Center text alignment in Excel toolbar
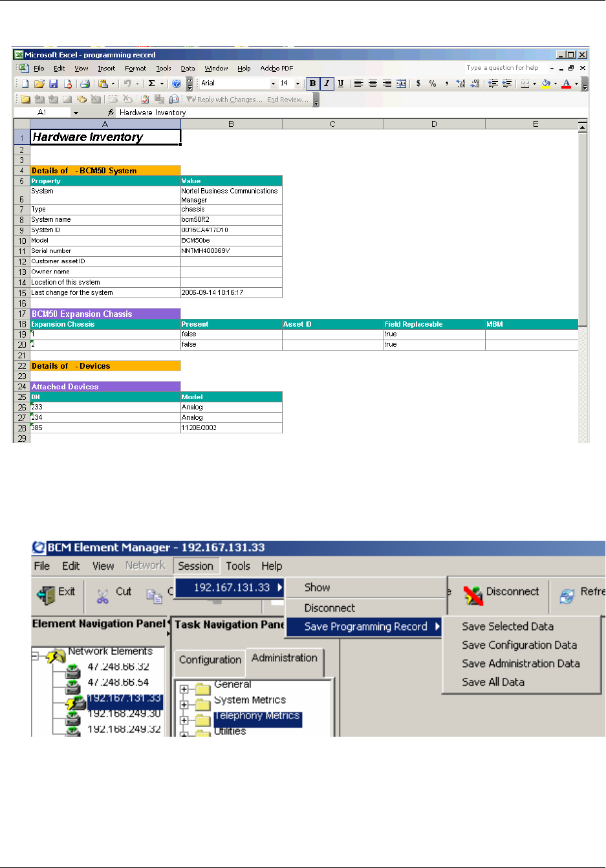 point(373,83)
